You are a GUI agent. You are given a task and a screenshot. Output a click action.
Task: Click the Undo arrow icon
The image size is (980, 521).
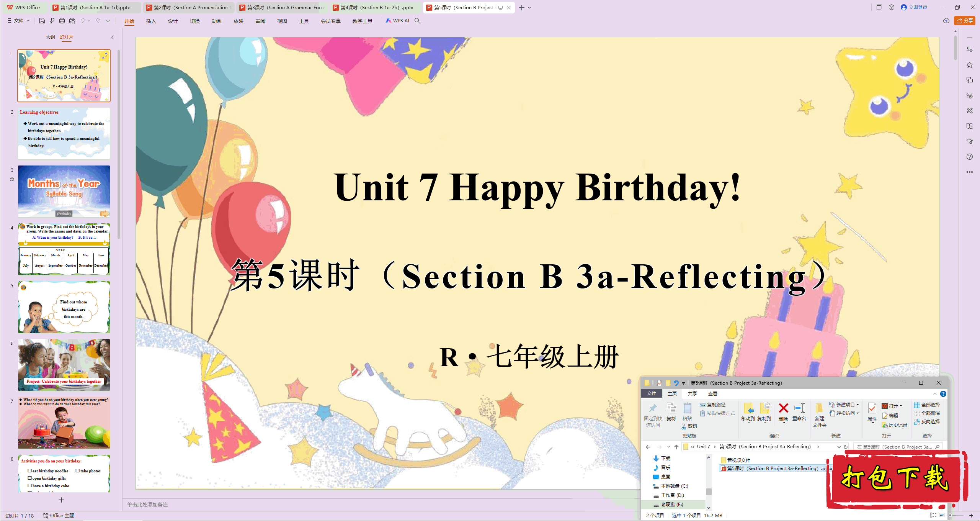[82, 21]
